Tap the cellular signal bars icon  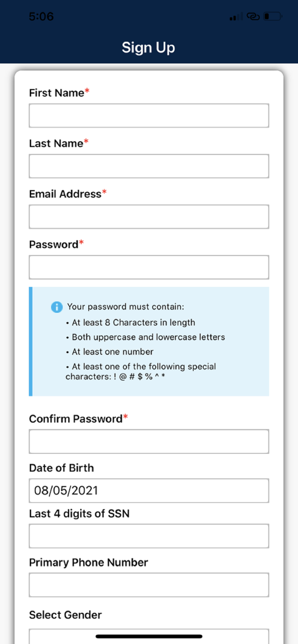point(236,17)
